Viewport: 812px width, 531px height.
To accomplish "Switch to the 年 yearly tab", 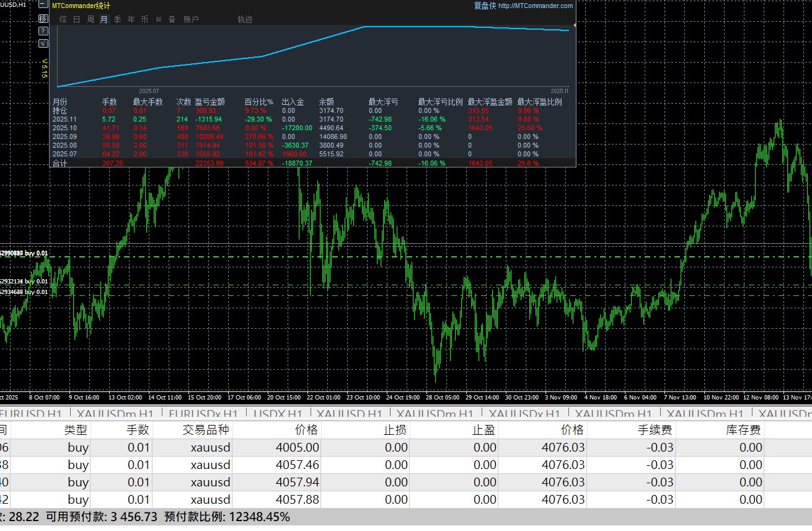I will click(x=131, y=19).
